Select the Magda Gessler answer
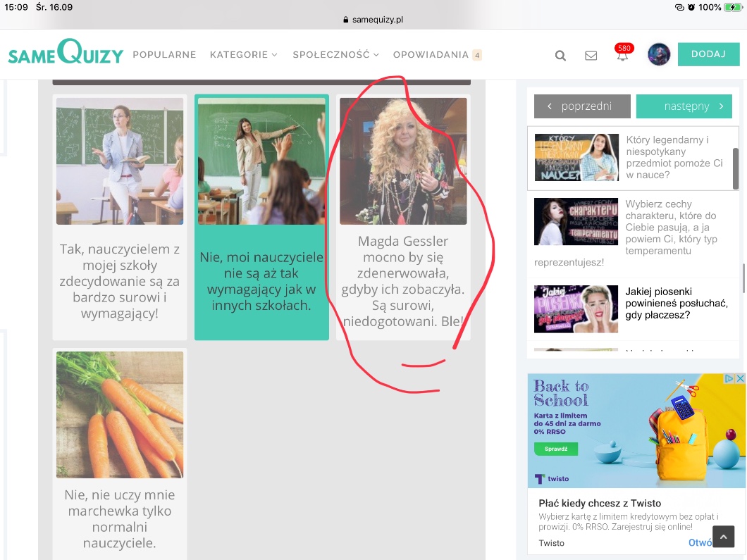The width and height of the screenshot is (747, 560). 403,217
